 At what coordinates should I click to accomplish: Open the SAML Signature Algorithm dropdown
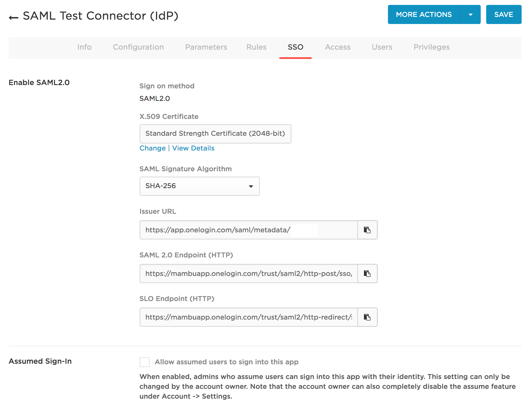point(199,186)
